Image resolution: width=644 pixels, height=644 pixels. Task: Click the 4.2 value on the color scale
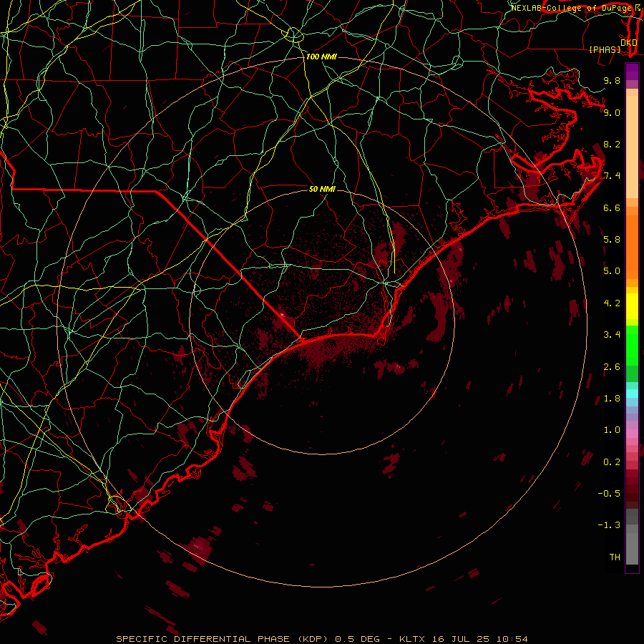point(612,303)
